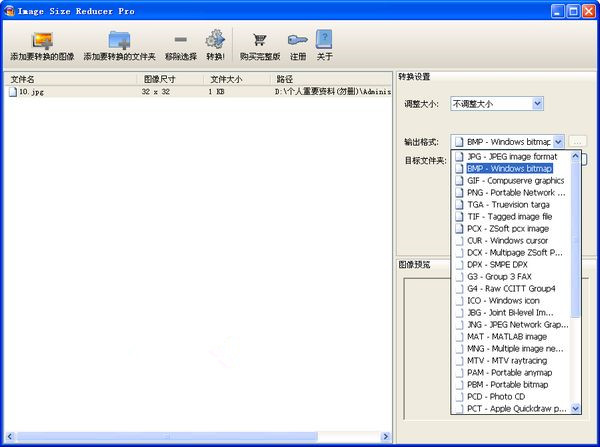This screenshot has width=600, height=447.
Task: Click the format options ellipsis button
Action: (x=577, y=142)
